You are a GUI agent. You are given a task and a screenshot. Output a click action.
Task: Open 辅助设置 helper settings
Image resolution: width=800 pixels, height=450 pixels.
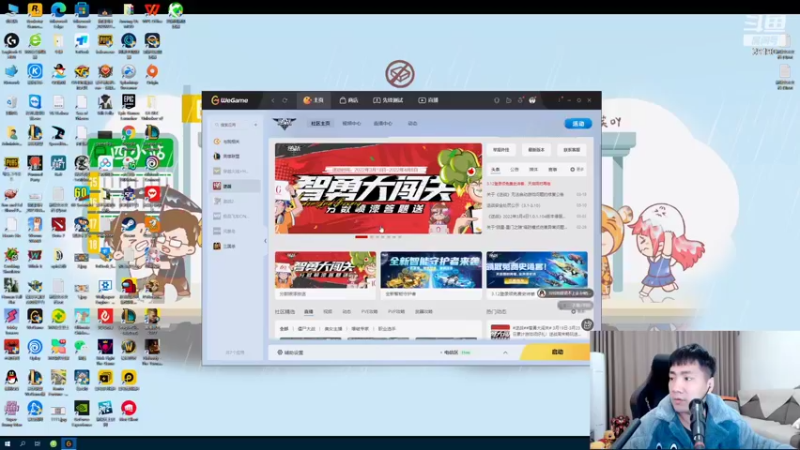pos(290,353)
